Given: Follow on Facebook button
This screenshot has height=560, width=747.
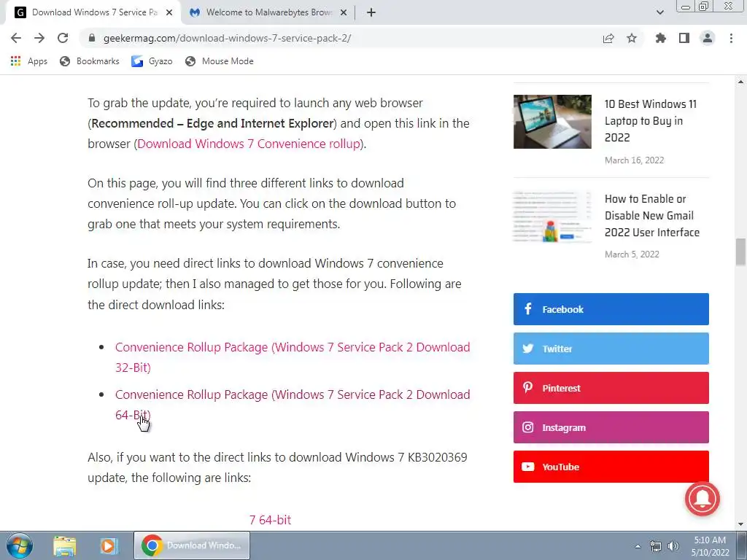Looking at the screenshot, I should point(611,309).
